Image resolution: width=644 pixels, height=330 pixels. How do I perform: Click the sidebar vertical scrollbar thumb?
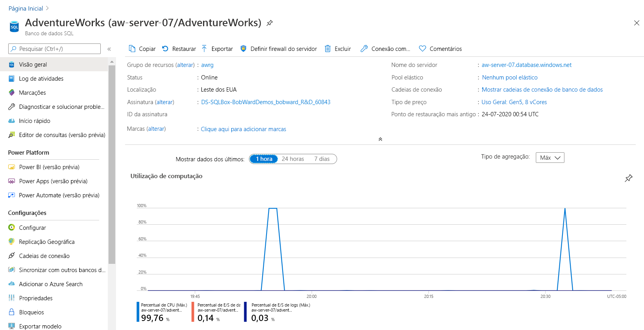(x=112, y=164)
